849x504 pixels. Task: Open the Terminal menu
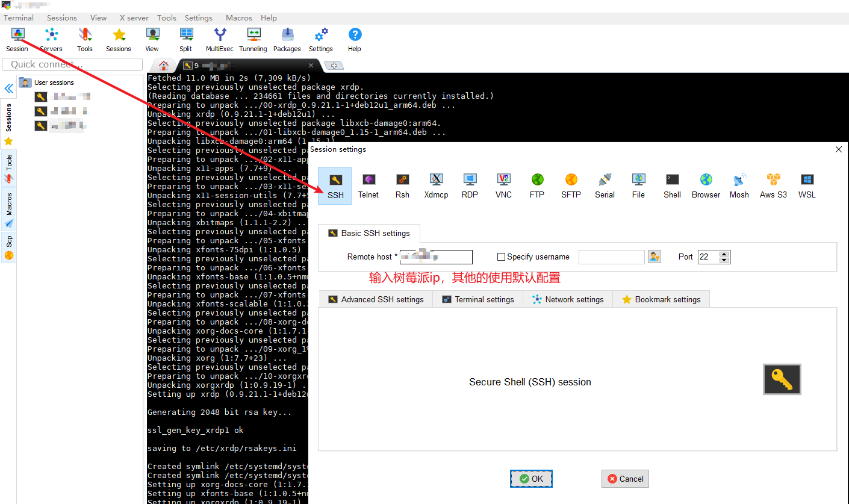[x=19, y=18]
